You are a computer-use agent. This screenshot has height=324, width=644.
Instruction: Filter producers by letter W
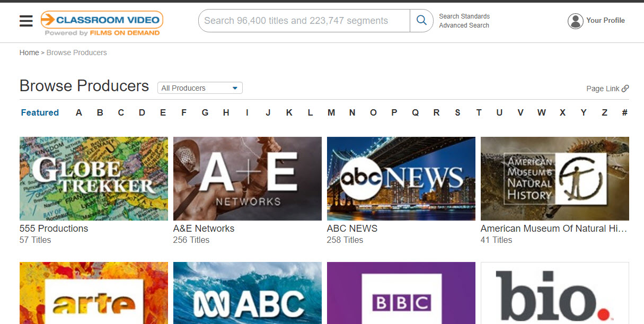pyautogui.click(x=541, y=112)
